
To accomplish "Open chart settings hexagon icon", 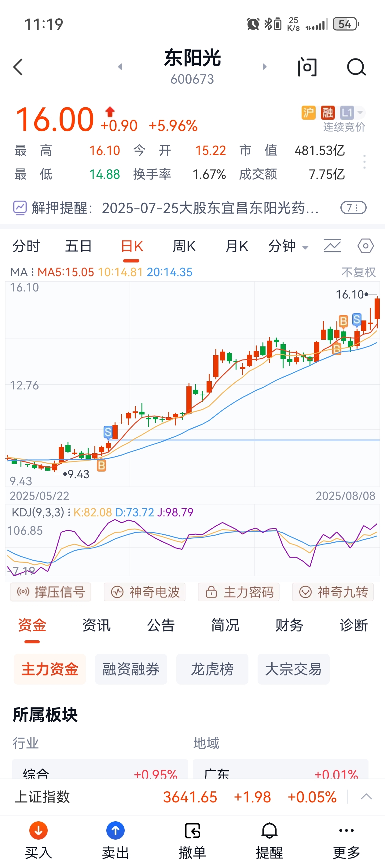I will click(365, 246).
